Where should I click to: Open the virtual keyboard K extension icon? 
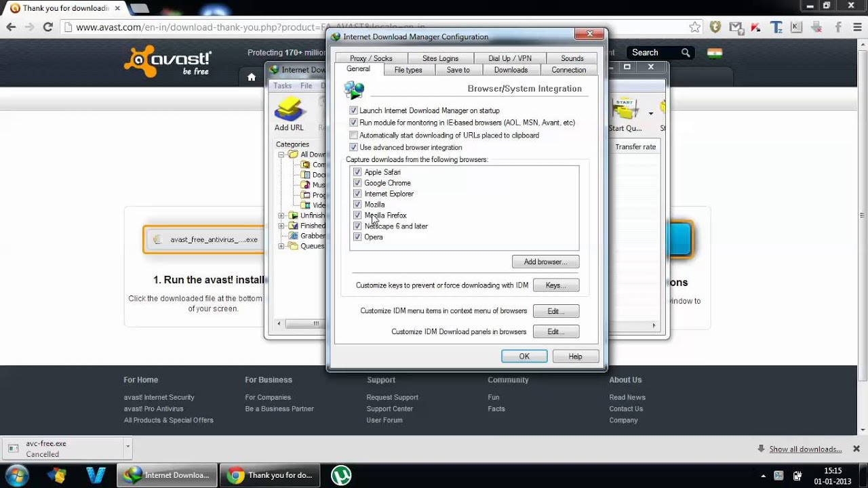point(797,27)
